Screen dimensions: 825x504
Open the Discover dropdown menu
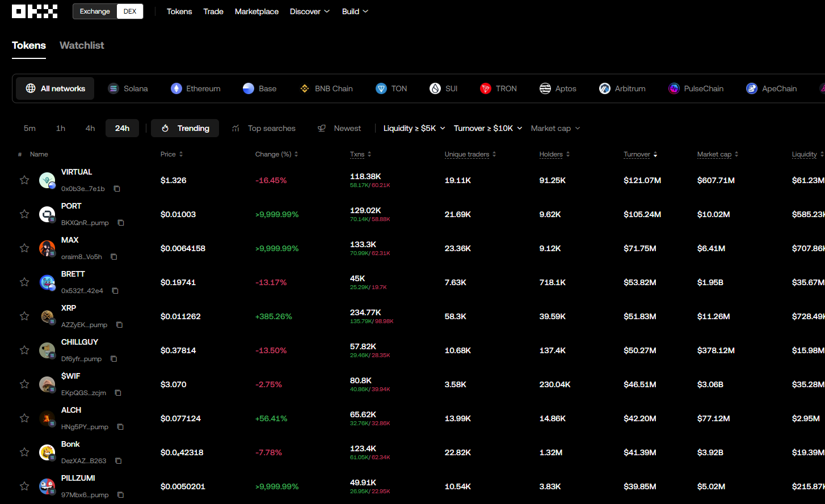tap(310, 11)
